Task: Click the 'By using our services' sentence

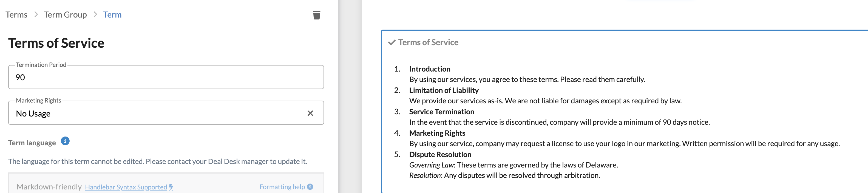Action: tap(527, 80)
